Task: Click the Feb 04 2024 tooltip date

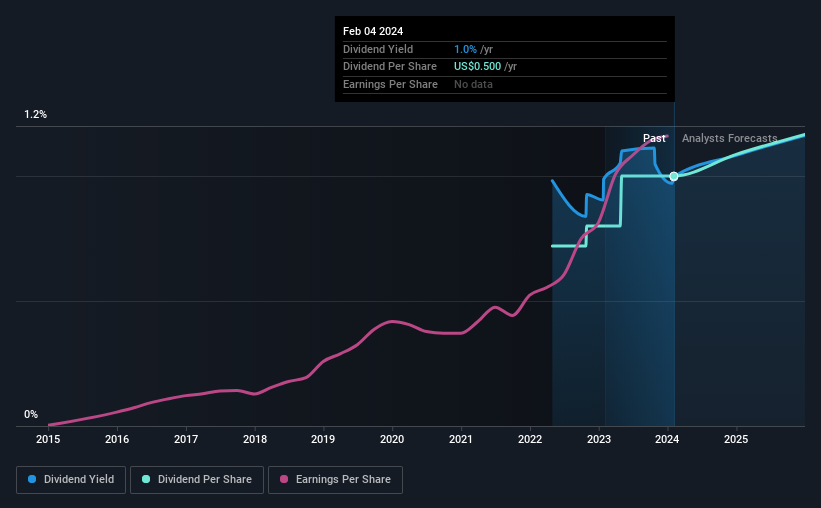Action: point(373,31)
